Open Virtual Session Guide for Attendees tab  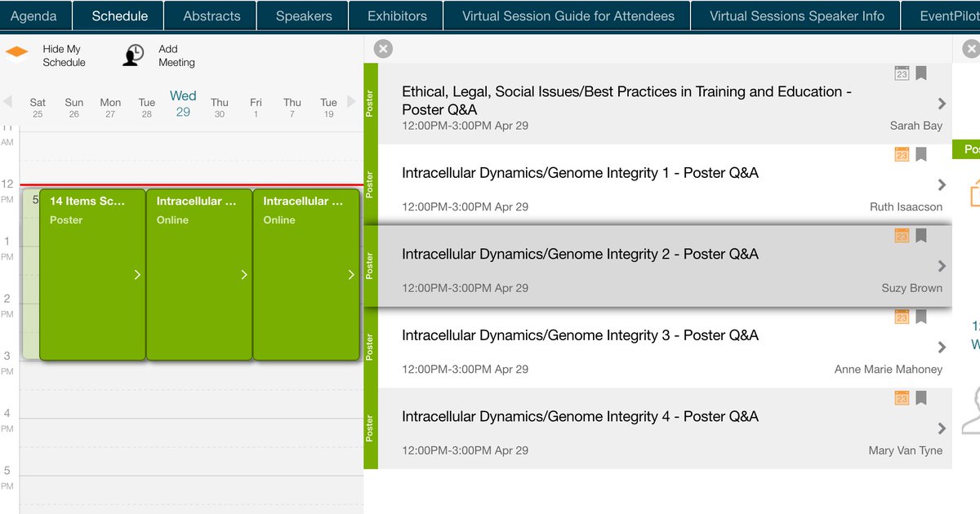[568, 16]
